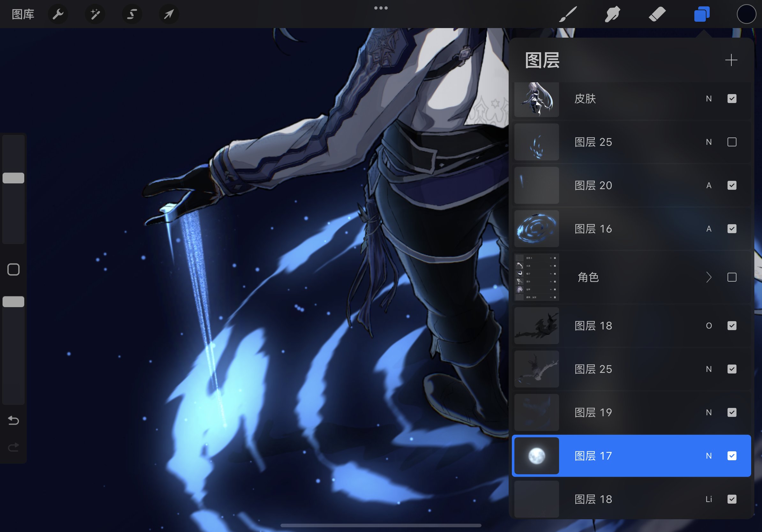This screenshot has width=762, height=532.
Task: Tap the 图层 panel title
Action: 542,60
